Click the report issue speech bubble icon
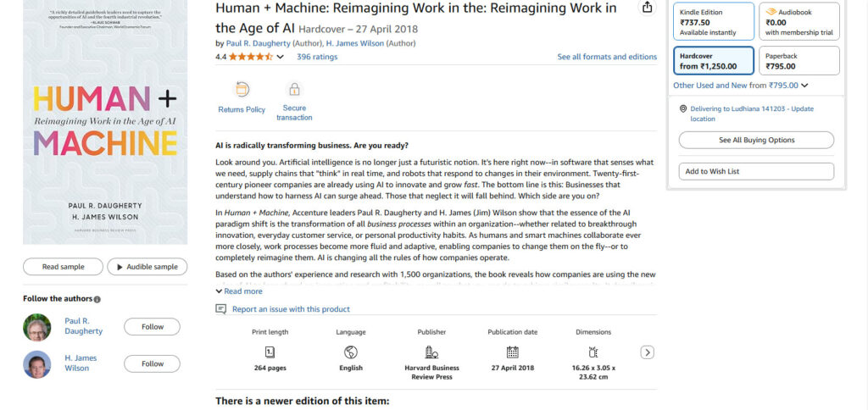The height and width of the screenshot is (410, 868). (x=221, y=308)
